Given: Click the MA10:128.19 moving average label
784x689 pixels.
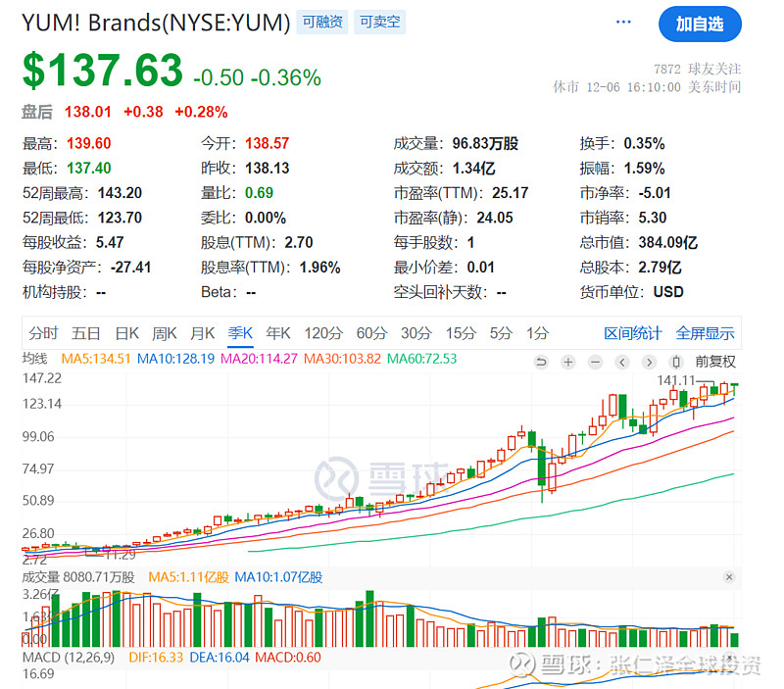Looking at the screenshot, I should [x=175, y=359].
